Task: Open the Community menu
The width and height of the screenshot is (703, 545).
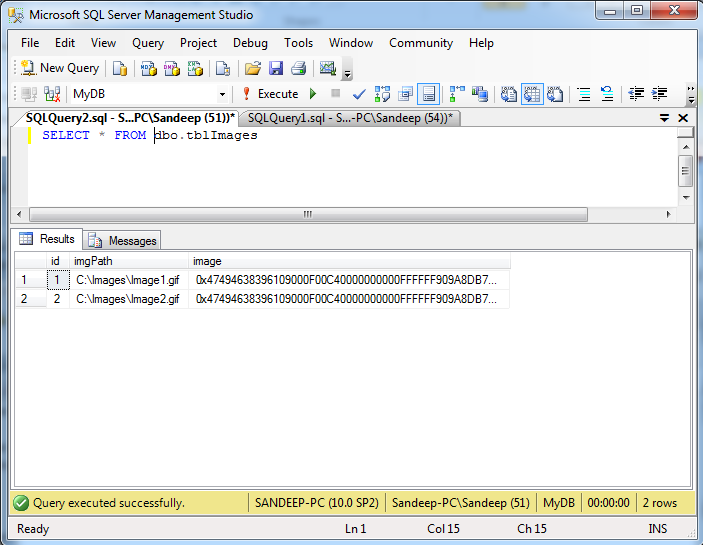Action: point(421,43)
